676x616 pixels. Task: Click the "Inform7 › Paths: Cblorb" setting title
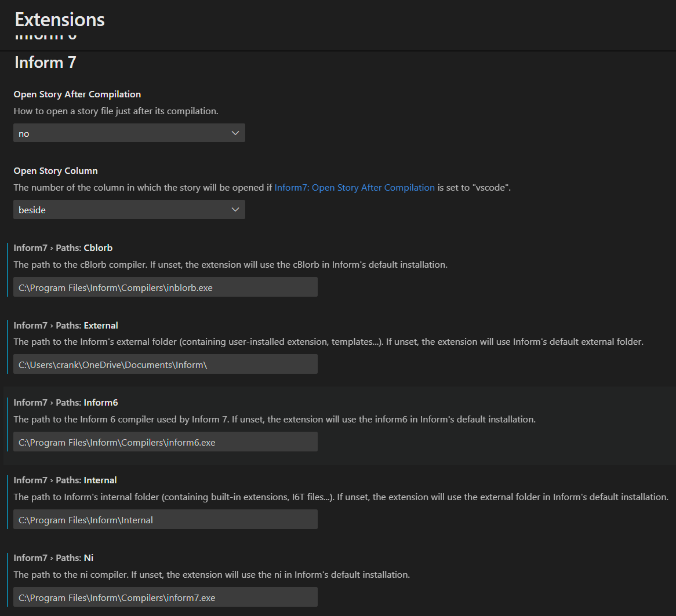click(63, 248)
